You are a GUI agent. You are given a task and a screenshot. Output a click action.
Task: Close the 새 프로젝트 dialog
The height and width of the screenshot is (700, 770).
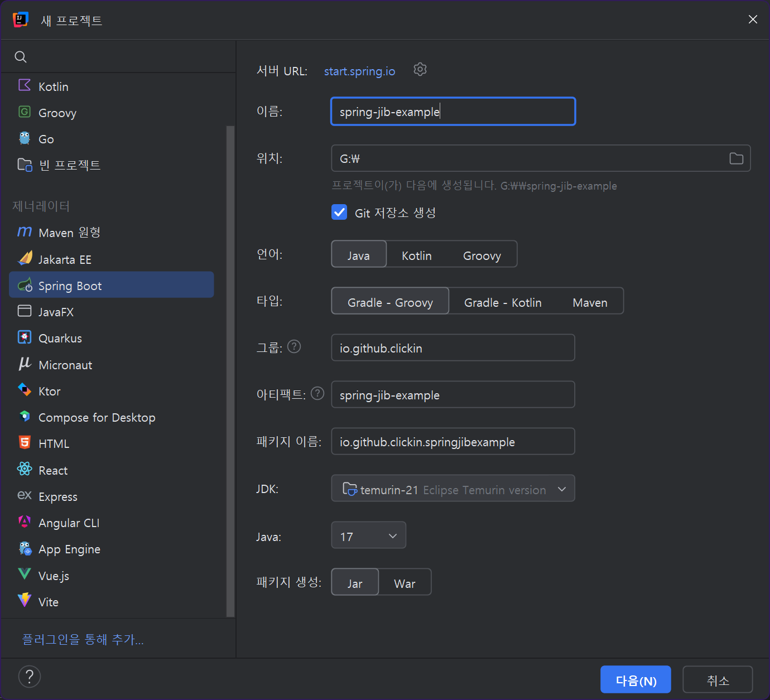[753, 20]
